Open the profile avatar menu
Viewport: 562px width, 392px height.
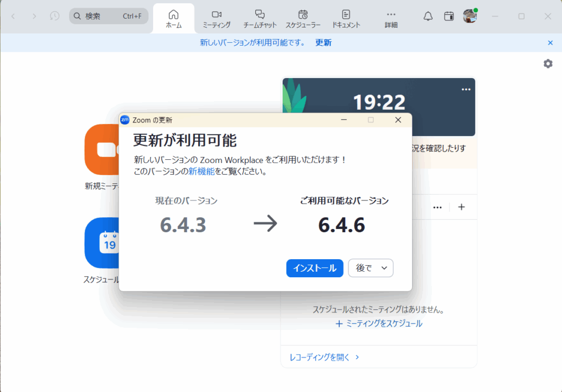[x=470, y=16]
